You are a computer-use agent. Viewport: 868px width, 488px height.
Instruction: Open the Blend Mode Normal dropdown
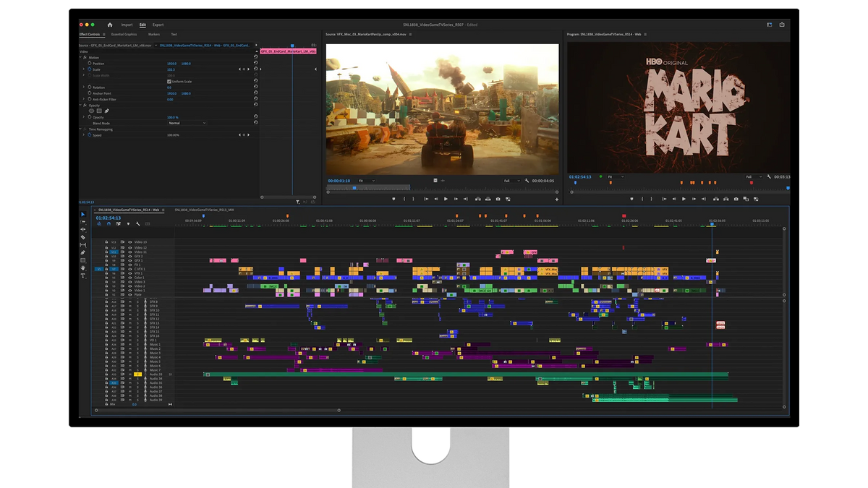click(x=187, y=123)
